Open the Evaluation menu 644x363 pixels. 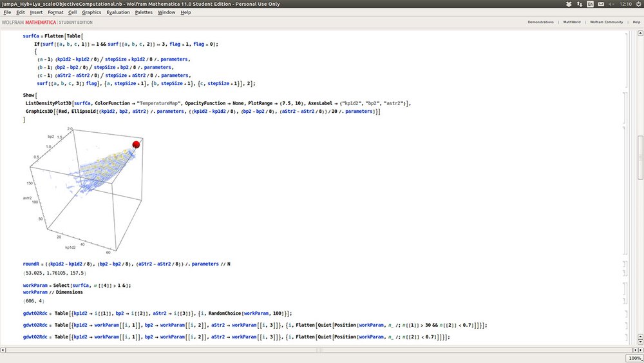coord(118,12)
